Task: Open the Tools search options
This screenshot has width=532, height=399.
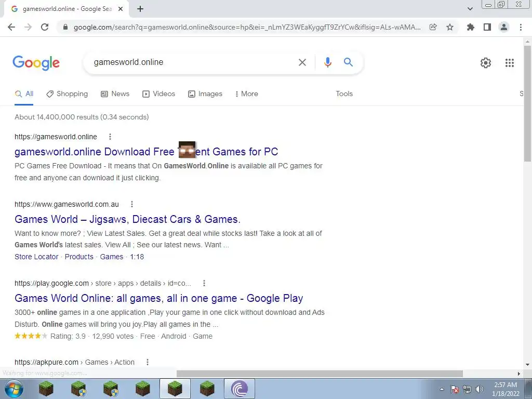Action: 344,94
